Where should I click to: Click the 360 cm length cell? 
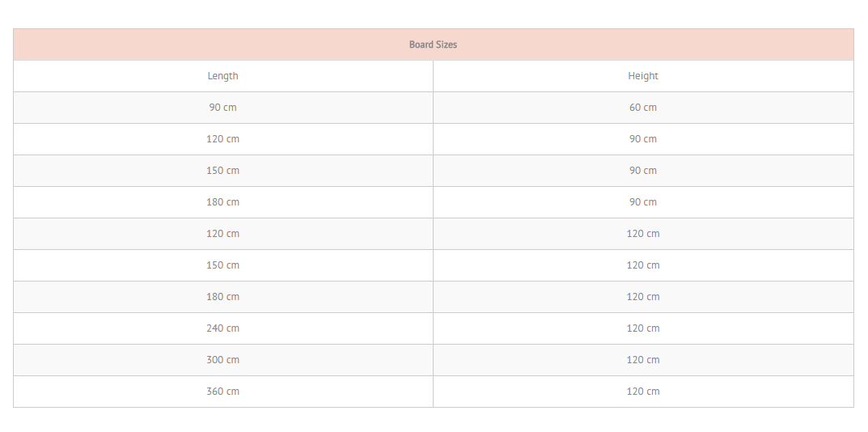(x=223, y=392)
